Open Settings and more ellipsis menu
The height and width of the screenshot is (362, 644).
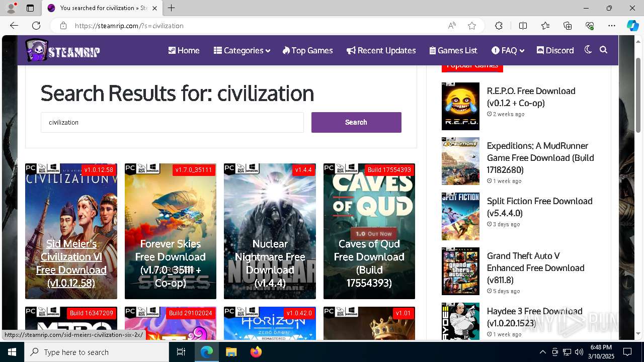(612, 26)
